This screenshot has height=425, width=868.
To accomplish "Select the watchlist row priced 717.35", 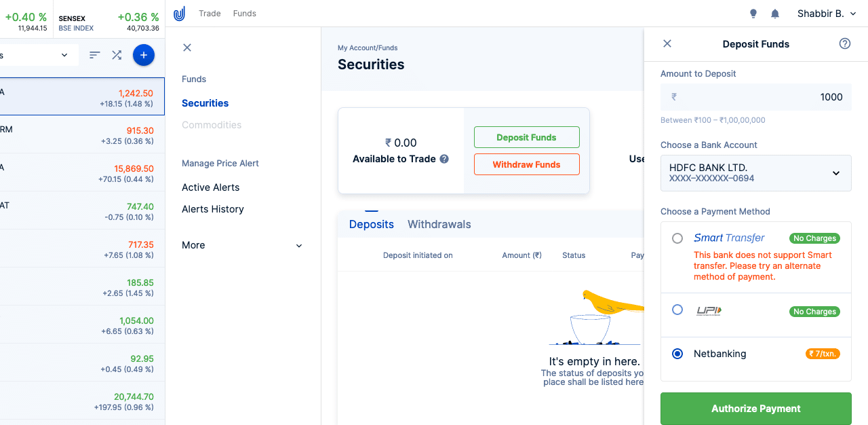I will (x=82, y=248).
